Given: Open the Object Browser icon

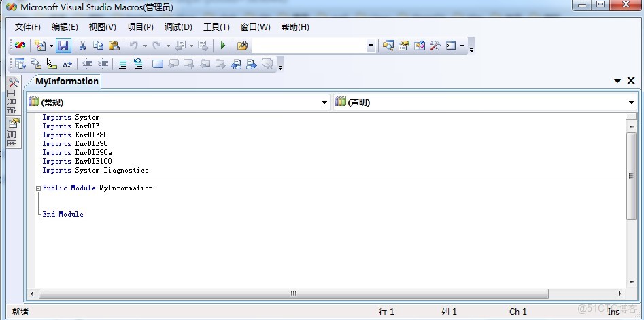Looking at the screenshot, I should 420,46.
